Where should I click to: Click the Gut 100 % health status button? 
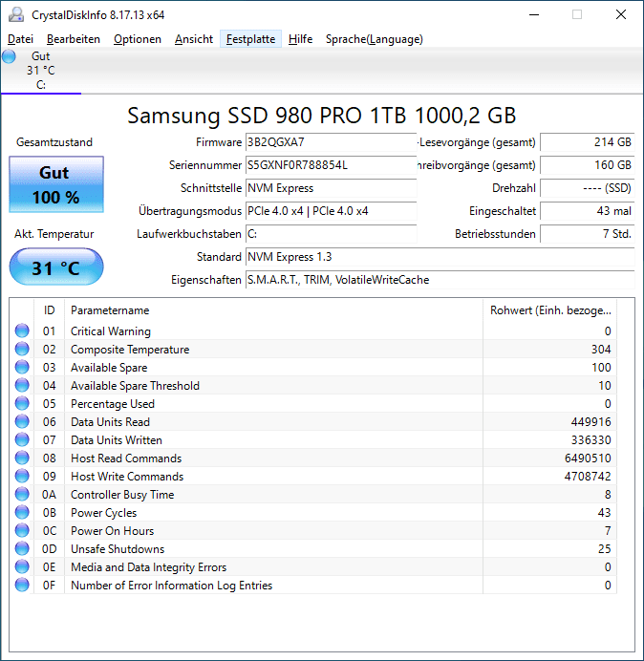[x=56, y=184]
